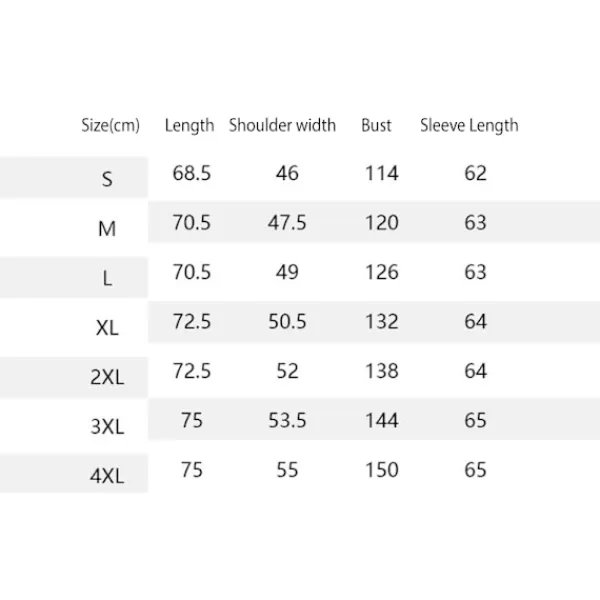The image size is (600, 600).
Task: Click the L size row label
Action: pos(107,279)
